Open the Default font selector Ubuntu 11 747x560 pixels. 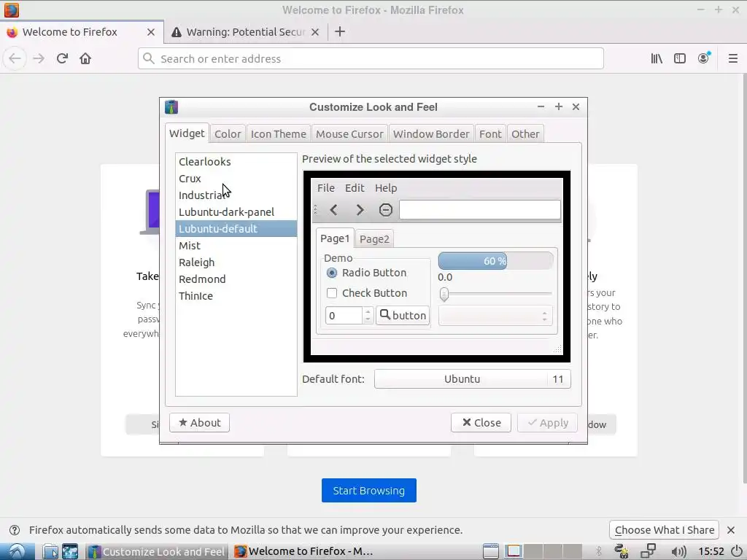473,379
